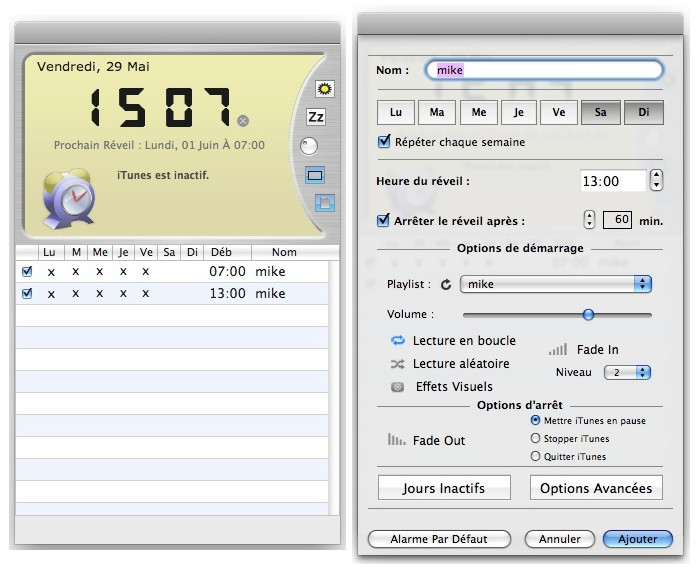The width and height of the screenshot is (700, 574).
Task: Click the Lecture aléatoire label
Action: 461,364
